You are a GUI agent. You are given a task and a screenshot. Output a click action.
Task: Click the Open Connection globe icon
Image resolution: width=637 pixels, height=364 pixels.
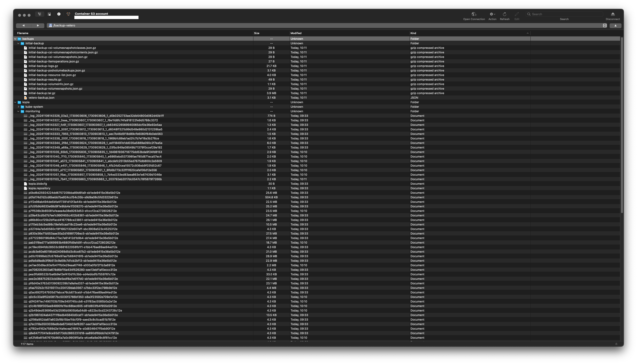[x=474, y=14]
